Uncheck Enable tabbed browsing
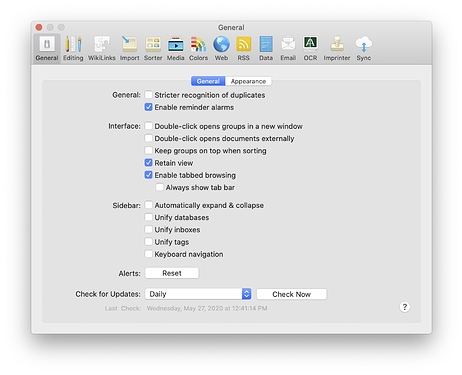 pos(149,175)
